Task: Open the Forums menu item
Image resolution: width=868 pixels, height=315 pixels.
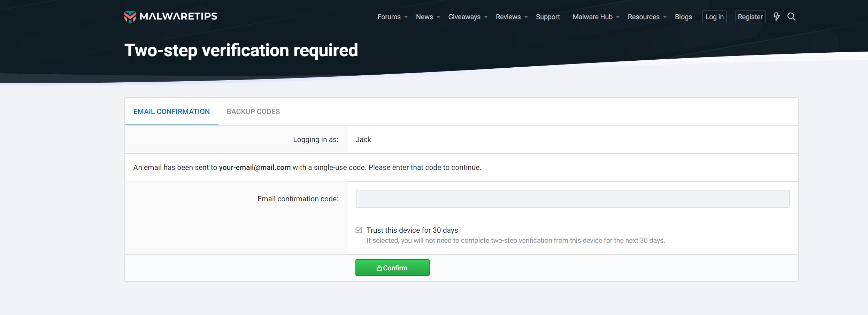Action: [389, 17]
